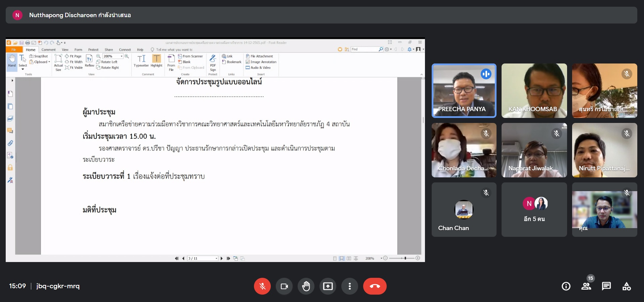Open the activities panel
The height and width of the screenshot is (302, 644).
tap(627, 286)
